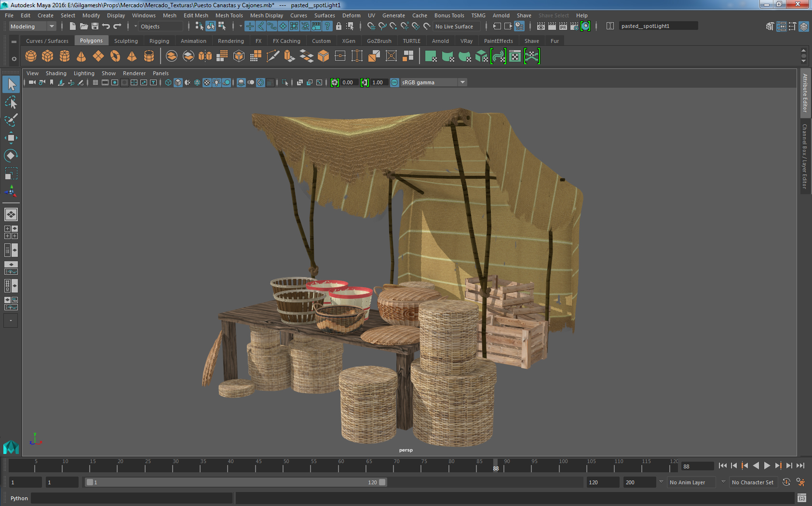Open the Mesh Tools menu
Screen dimensions: 812x506
click(229, 15)
